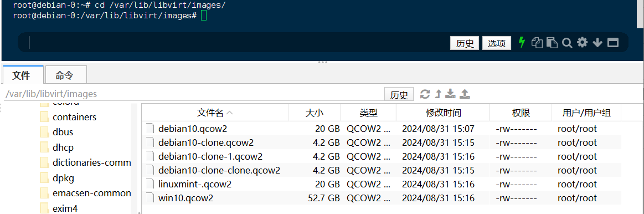Screen dimensions: 644x214
Task: Open the 选项 button
Action: (497, 43)
